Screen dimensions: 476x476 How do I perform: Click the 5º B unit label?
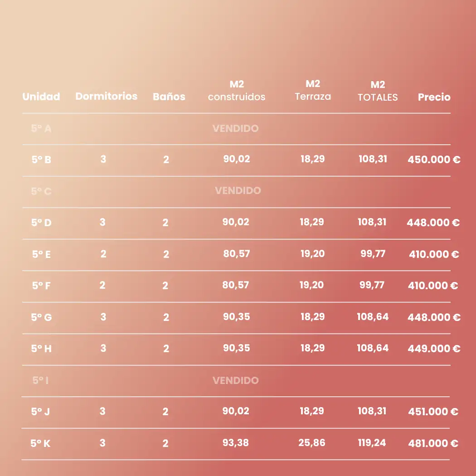[41, 160]
